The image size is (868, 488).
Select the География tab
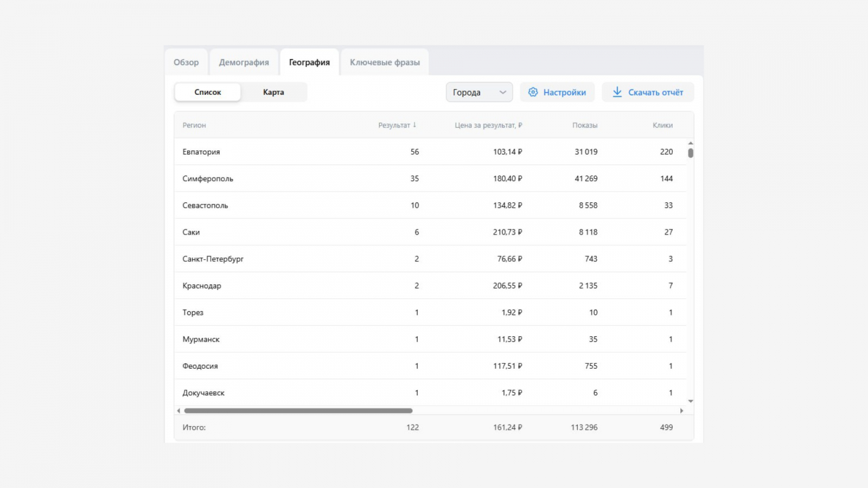coord(309,62)
